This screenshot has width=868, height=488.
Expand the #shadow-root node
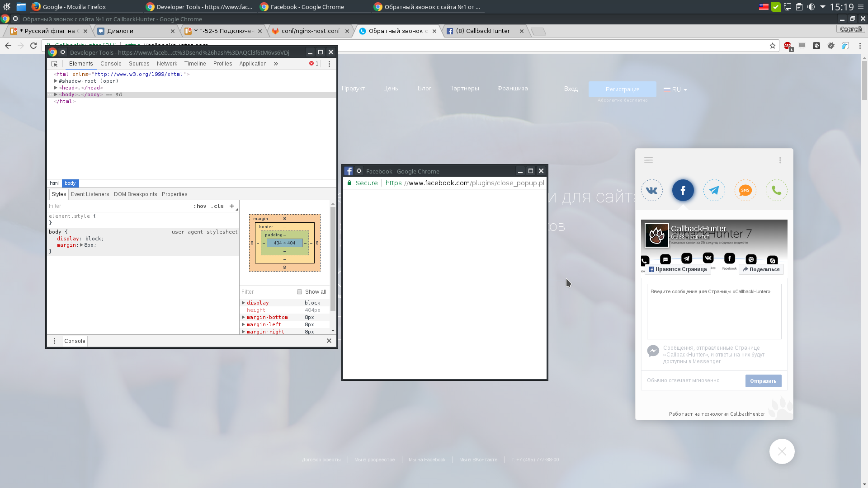point(56,81)
